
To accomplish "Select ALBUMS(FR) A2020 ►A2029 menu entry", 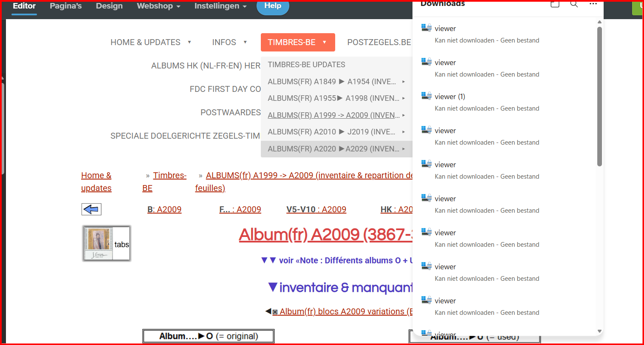I will coord(336,149).
